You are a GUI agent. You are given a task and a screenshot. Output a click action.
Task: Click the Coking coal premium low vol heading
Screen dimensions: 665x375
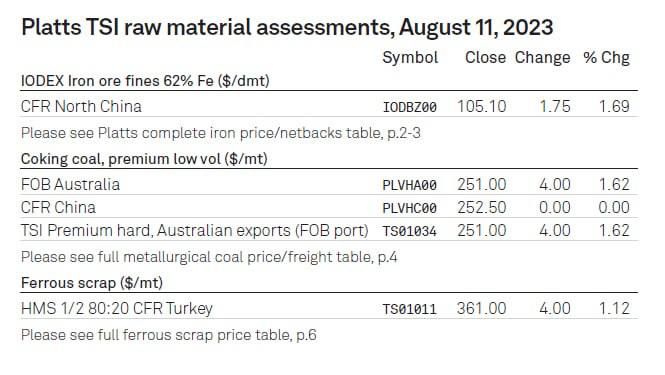144,159
